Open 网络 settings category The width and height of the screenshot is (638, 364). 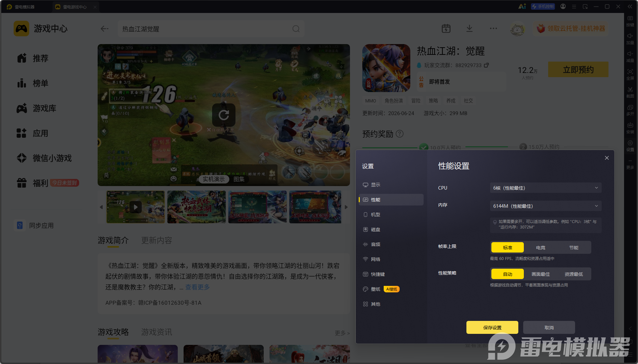[x=391, y=259]
